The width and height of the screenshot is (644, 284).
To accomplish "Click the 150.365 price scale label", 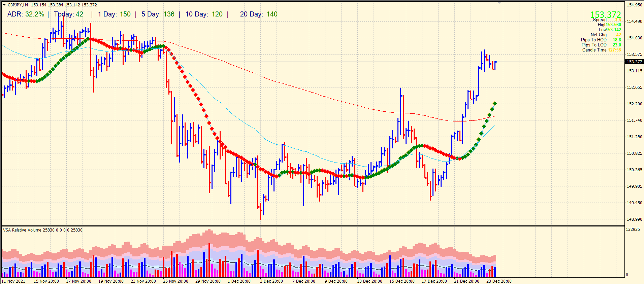I will coord(634,170).
